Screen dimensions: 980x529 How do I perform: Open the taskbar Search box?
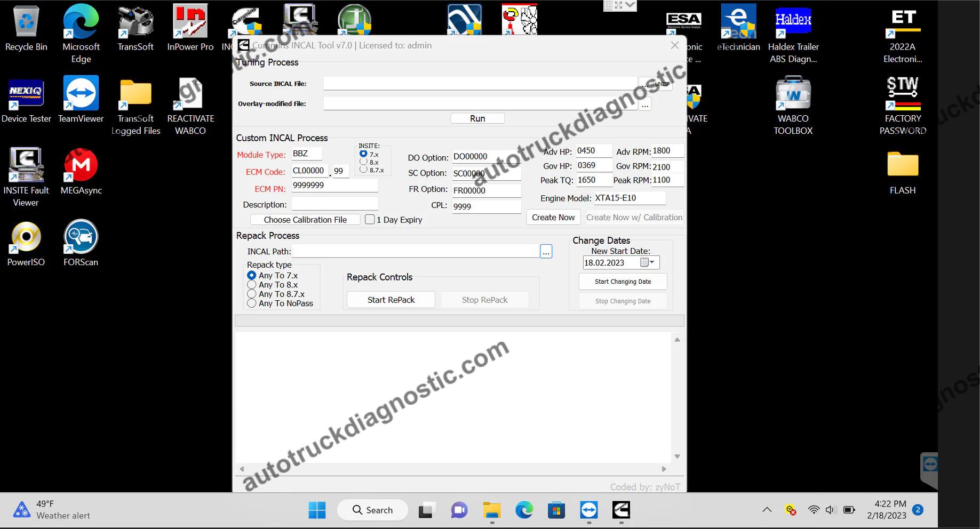pyautogui.click(x=372, y=510)
